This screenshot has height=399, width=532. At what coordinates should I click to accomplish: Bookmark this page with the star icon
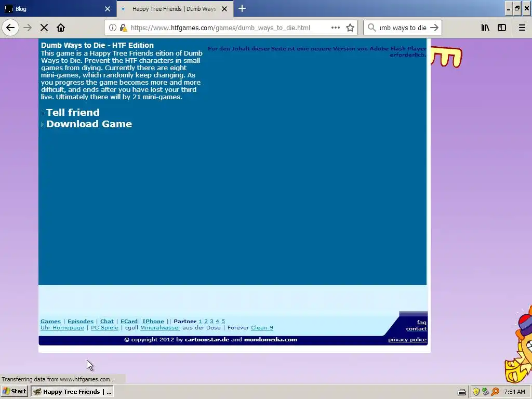point(350,28)
